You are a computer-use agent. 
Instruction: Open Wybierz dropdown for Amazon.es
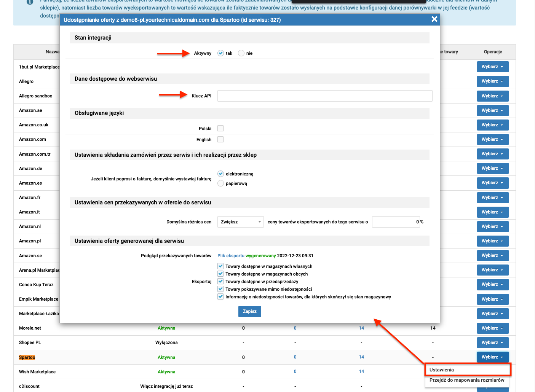[493, 183]
